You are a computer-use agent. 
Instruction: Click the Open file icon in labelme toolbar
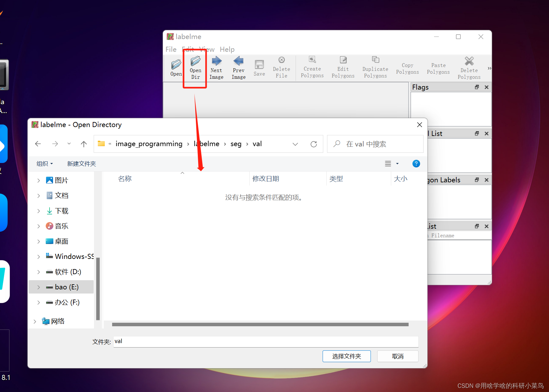click(x=176, y=68)
